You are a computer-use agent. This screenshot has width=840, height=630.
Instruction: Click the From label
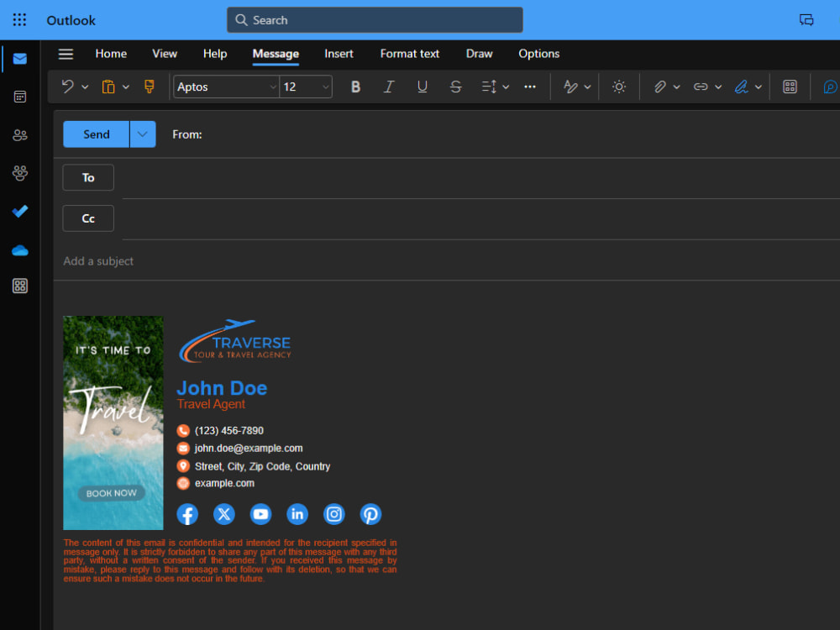point(187,134)
